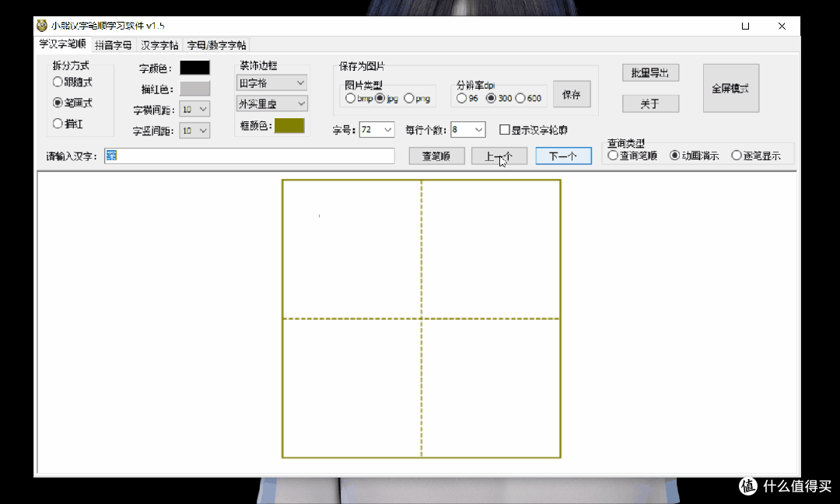Switch to the 拼音字母 tab

tap(113, 46)
